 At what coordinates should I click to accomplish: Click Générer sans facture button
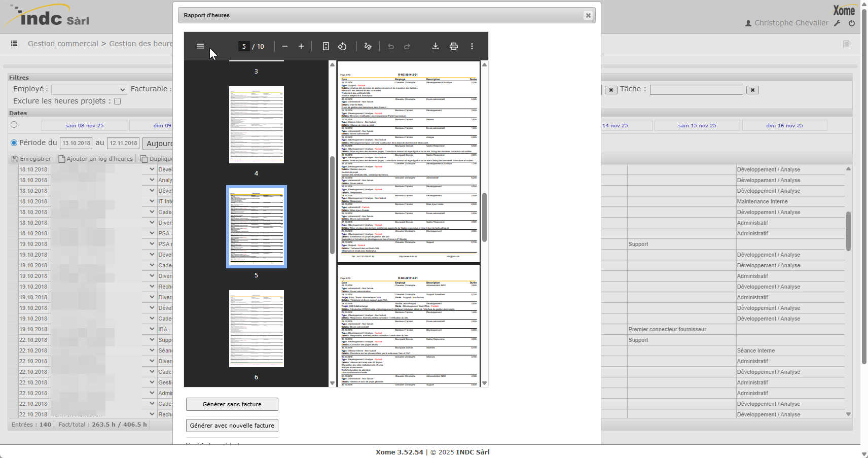point(232,404)
